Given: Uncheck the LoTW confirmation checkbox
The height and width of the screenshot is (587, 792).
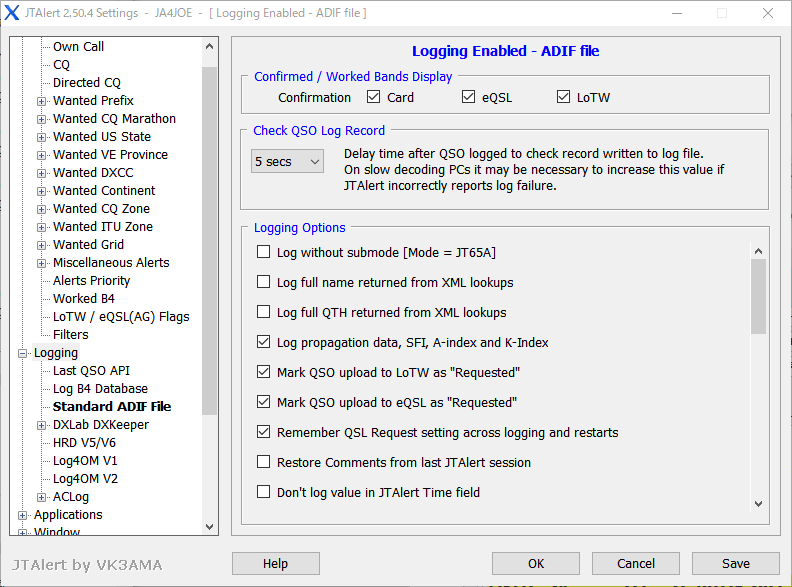Looking at the screenshot, I should (565, 98).
